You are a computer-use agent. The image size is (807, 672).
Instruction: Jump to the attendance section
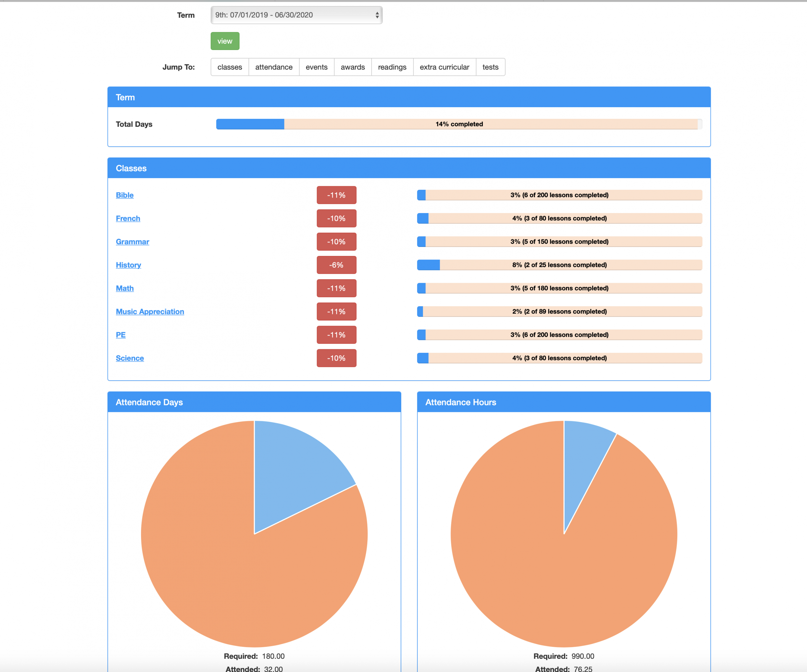[x=274, y=67]
